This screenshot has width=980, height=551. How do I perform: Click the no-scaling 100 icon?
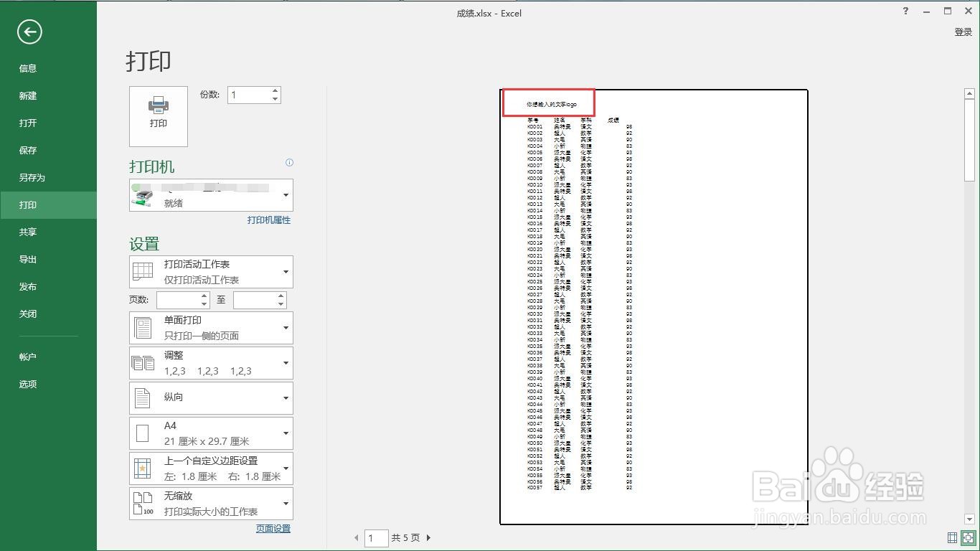coord(143,504)
